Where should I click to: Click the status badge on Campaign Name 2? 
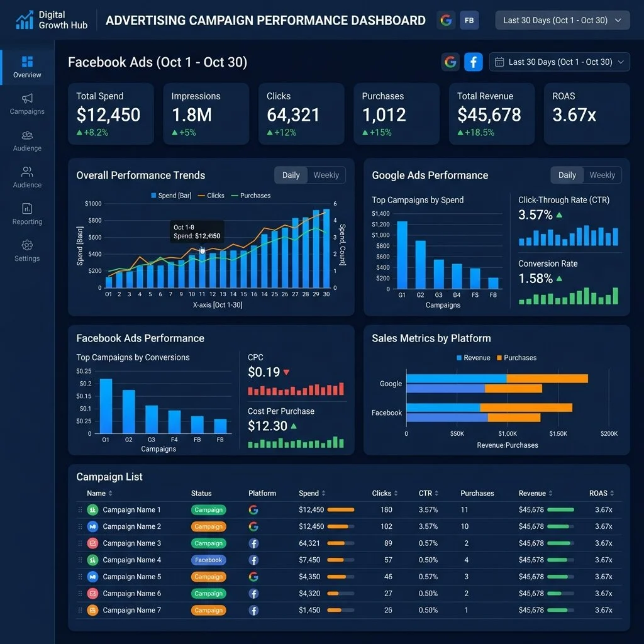click(208, 526)
